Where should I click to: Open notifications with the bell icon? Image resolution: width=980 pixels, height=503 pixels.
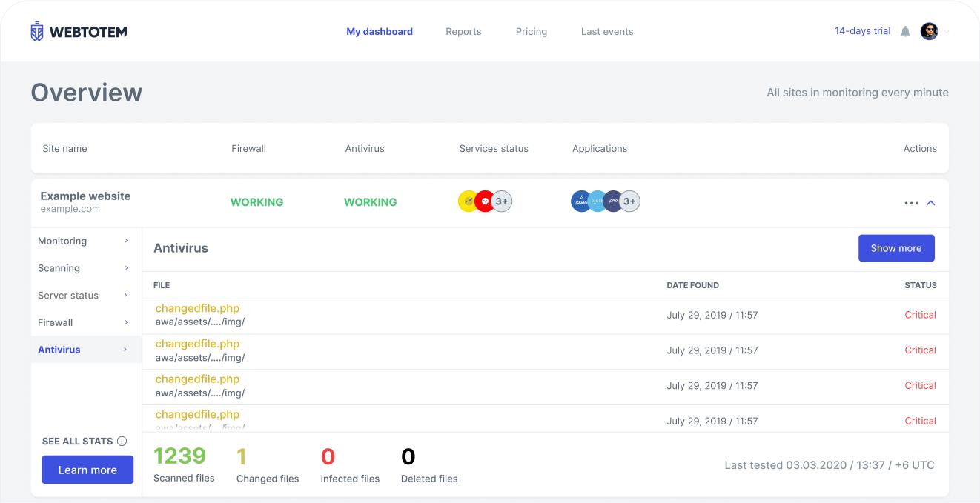tap(905, 31)
